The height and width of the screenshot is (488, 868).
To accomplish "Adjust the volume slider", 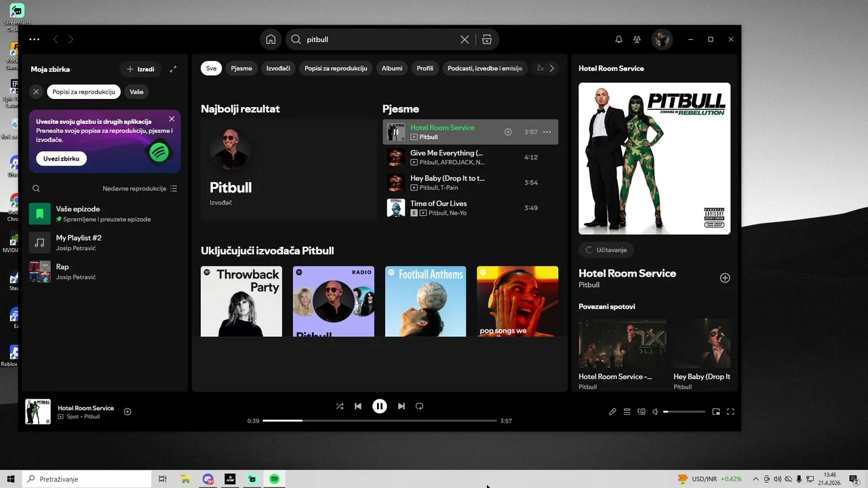I will (684, 411).
